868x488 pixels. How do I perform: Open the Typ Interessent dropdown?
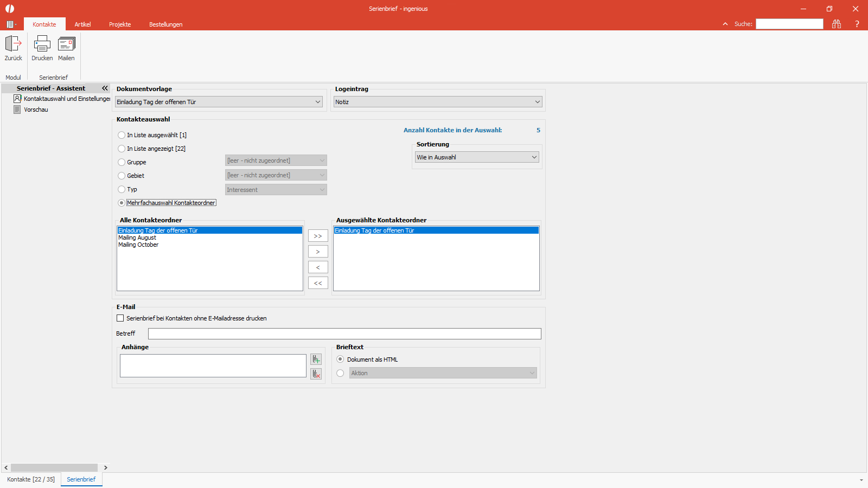[276, 190]
